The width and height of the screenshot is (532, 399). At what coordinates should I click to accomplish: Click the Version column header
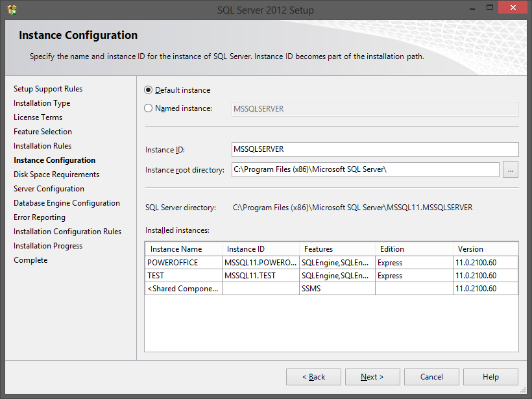coord(485,249)
